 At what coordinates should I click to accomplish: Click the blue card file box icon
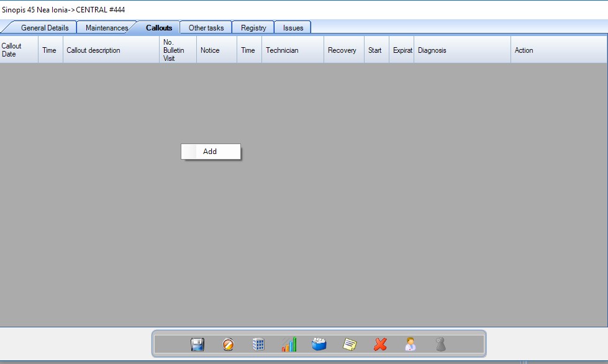(x=319, y=344)
